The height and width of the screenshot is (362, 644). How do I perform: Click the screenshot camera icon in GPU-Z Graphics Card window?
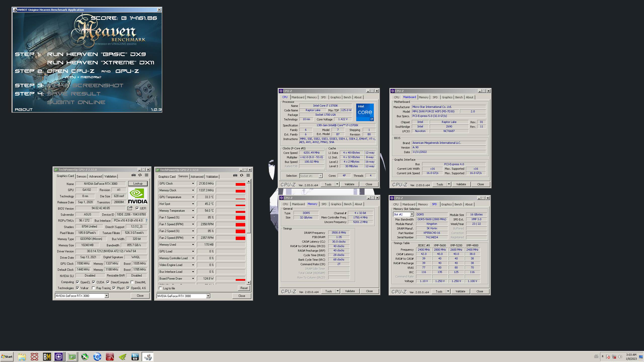(134, 175)
